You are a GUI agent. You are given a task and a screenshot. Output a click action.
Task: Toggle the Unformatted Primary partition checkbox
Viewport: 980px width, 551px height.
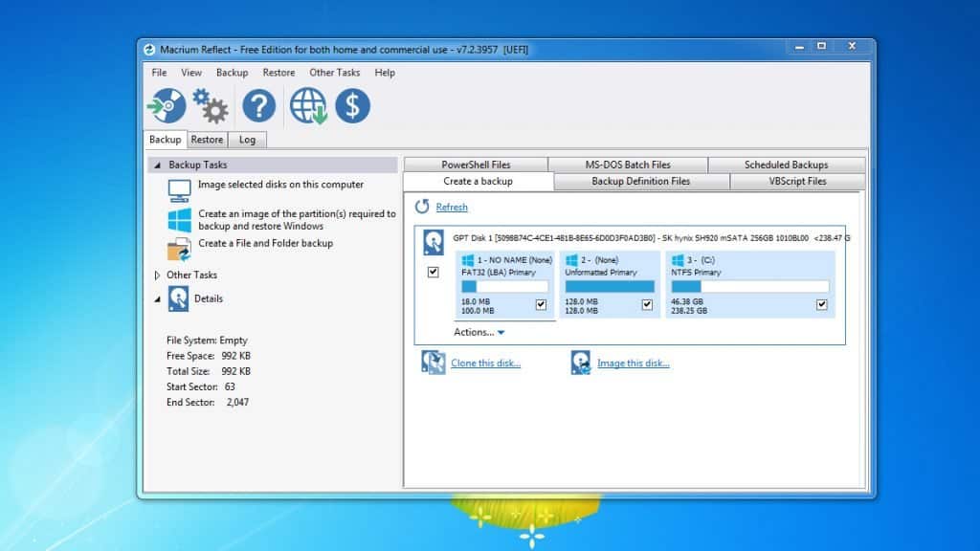(647, 304)
